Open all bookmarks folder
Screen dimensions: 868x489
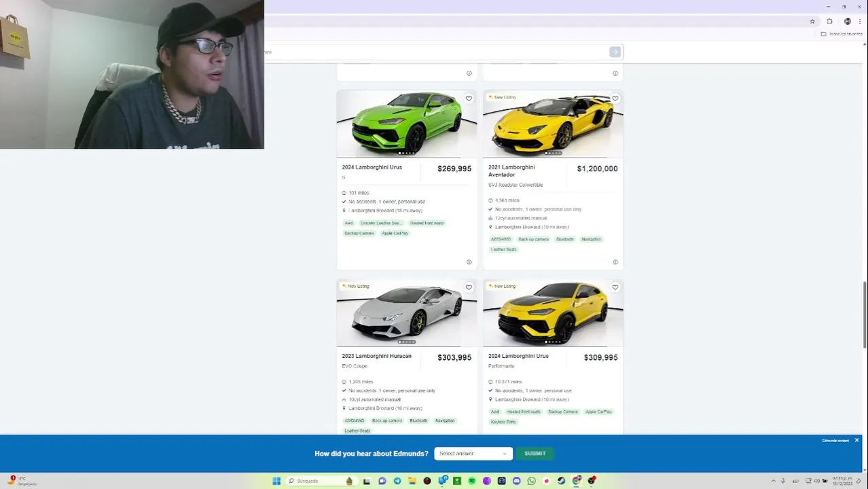pos(842,34)
